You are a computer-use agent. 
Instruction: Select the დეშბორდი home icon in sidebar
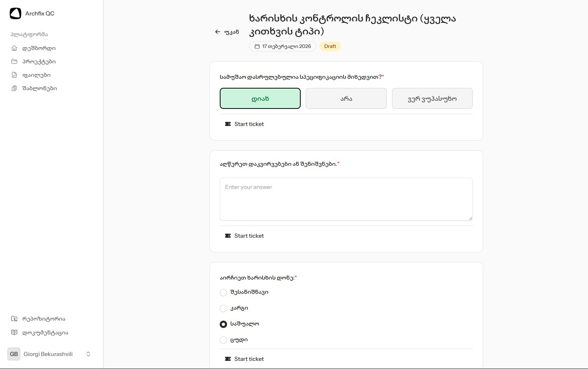coord(14,48)
